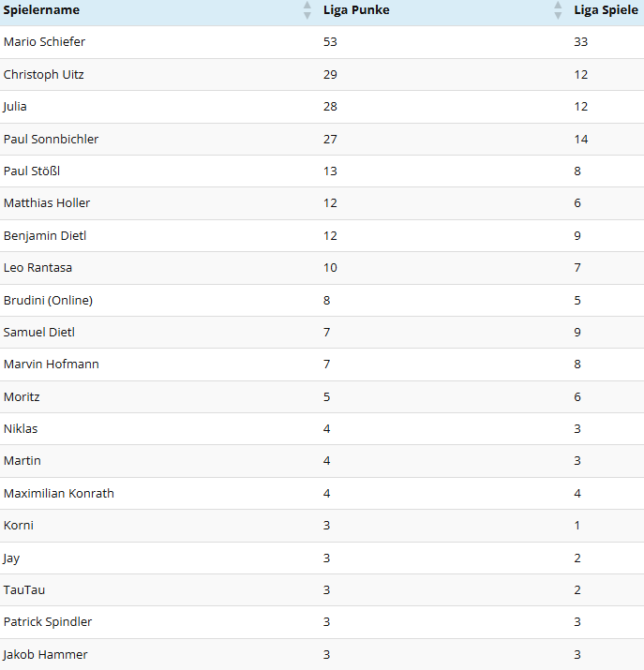This screenshot has width=644, height=670.
Task: Select the Mario Schiefer row
Action: pyautogui.click(x=322, y=42)
